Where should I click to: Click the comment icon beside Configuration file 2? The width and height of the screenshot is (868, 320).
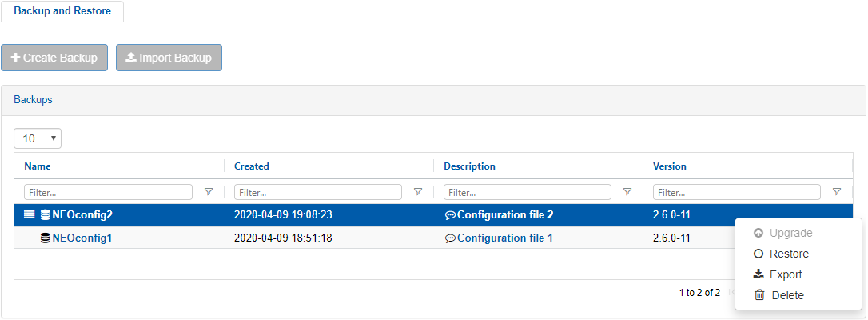click(450, 215)
